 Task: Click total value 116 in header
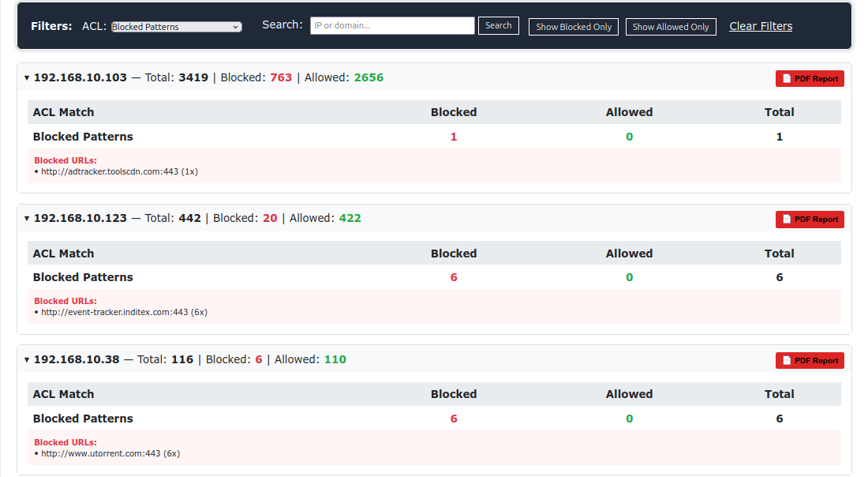[x=182, y=359]
